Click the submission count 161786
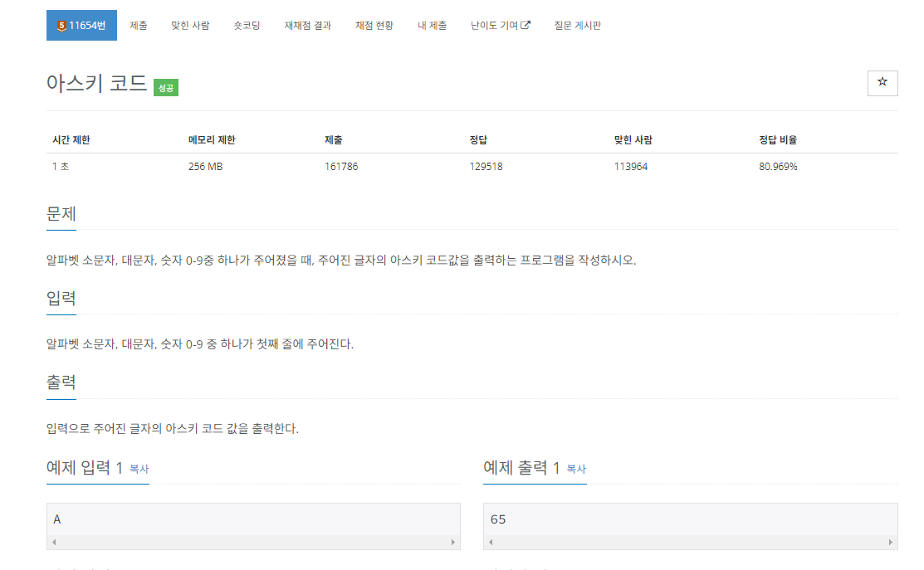Screen dimensions: 924x570 341,167
